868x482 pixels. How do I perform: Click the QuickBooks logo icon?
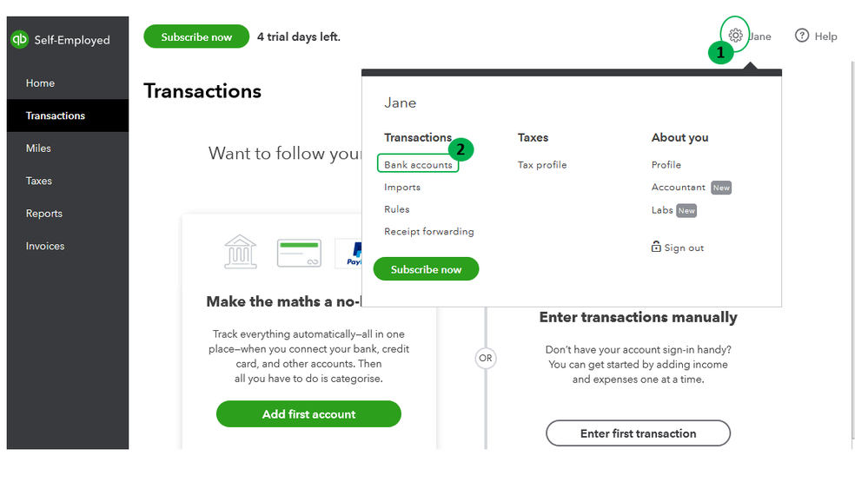point(19,40)
